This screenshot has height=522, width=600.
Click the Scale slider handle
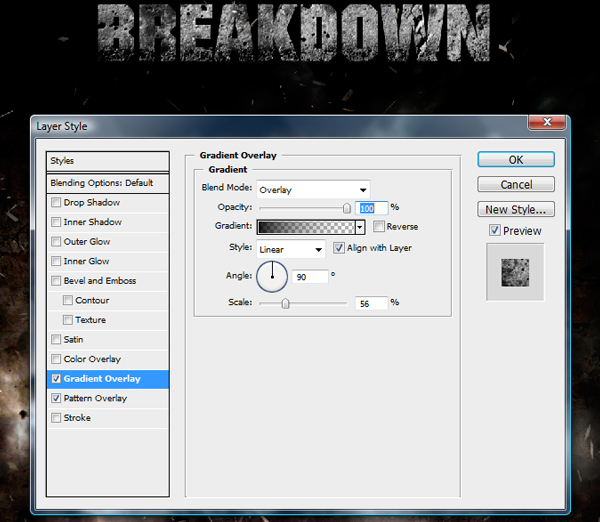(x=285, y=303)
